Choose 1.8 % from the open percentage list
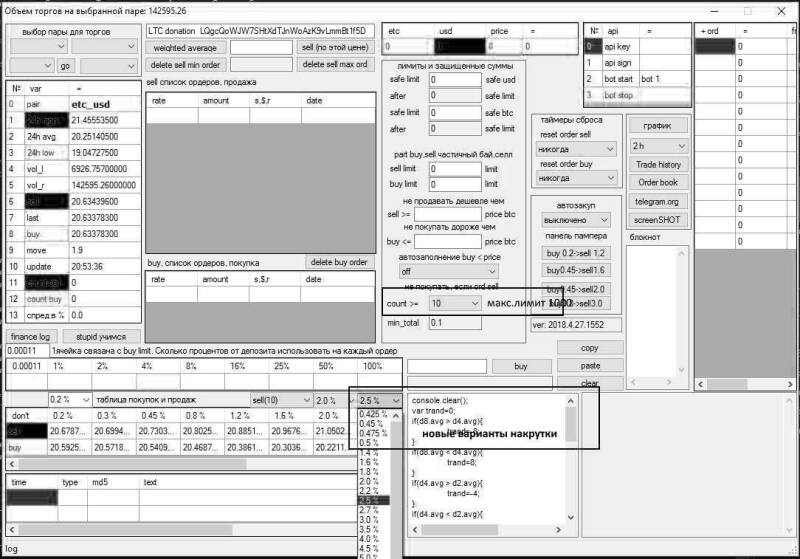 coord(369,471)
